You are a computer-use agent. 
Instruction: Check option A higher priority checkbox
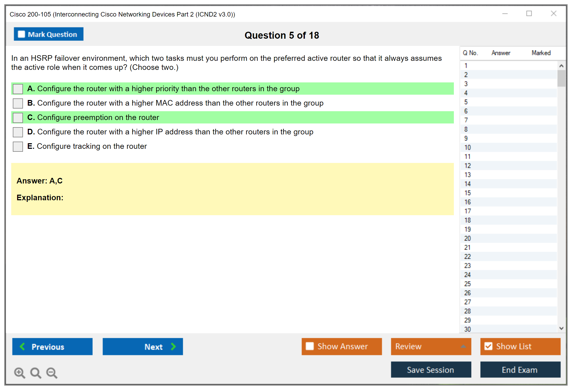pos(18,89)
